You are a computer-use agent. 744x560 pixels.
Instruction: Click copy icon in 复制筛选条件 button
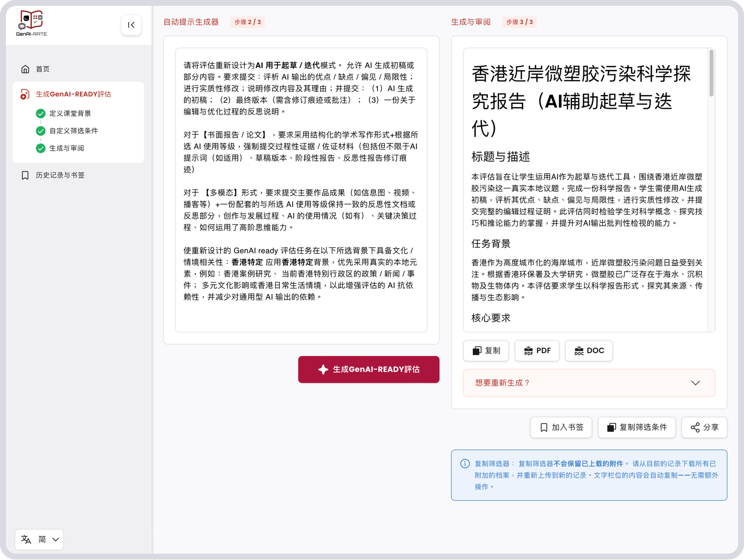[x=611, y=427]
